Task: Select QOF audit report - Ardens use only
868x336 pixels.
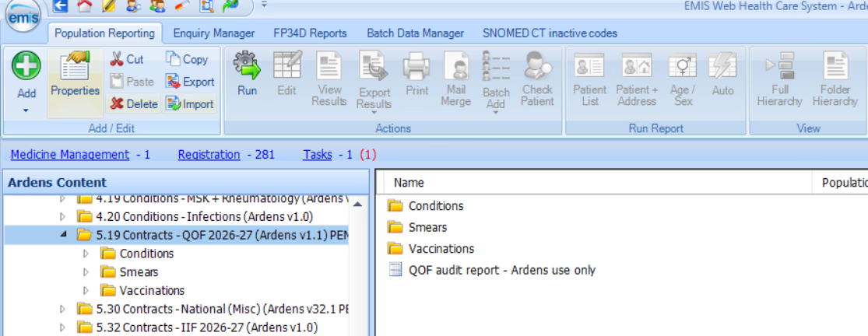Action: [491, 270]
